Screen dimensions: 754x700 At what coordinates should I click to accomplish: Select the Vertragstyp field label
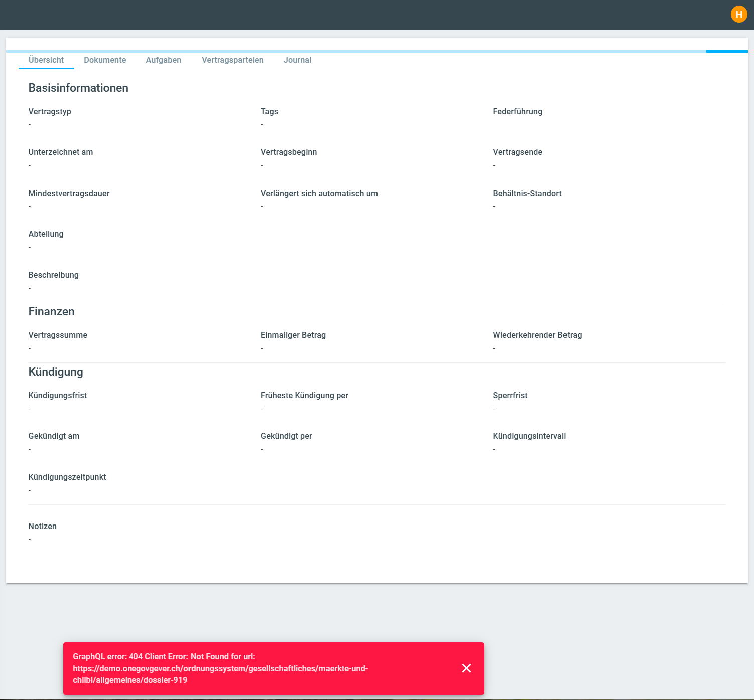pyautogui.click(x=50, y=111)
